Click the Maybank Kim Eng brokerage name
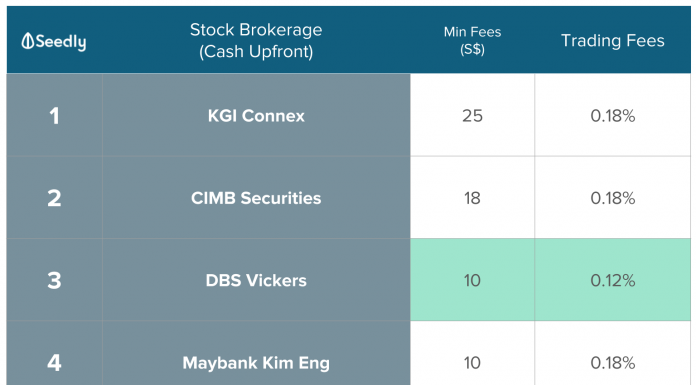Screen dimensions: 696x385 (256, 363)
